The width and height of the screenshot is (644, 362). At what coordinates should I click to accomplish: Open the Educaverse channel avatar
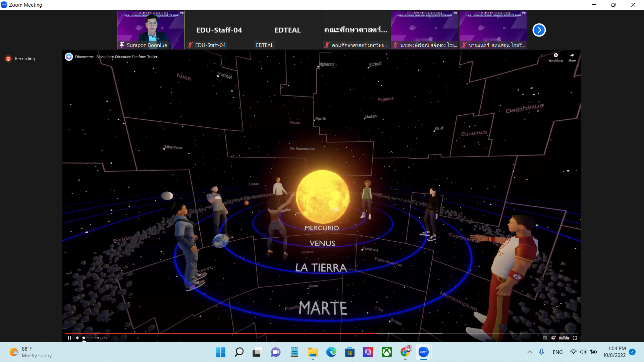(69, 57)
